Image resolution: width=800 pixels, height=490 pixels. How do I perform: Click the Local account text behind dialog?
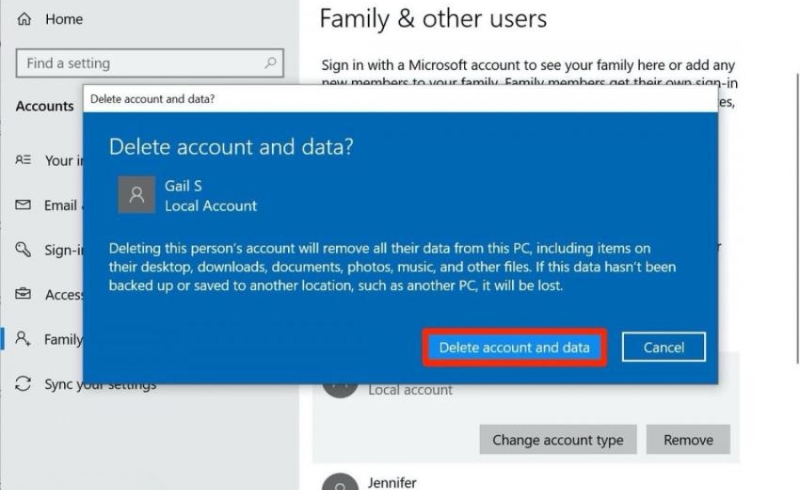pos(410,390)
